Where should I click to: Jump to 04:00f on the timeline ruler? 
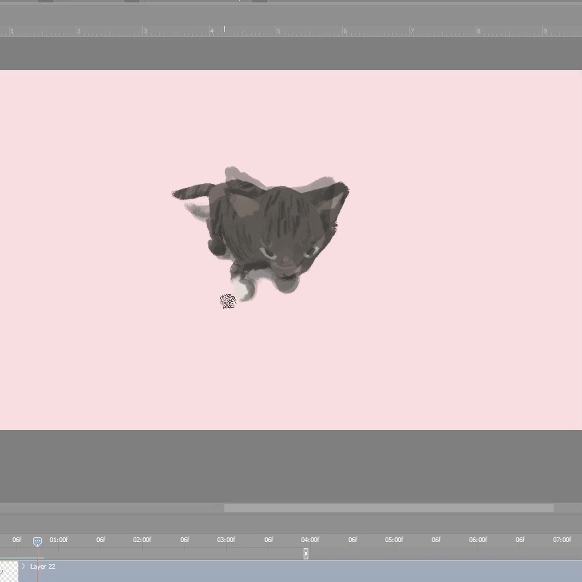310,539
